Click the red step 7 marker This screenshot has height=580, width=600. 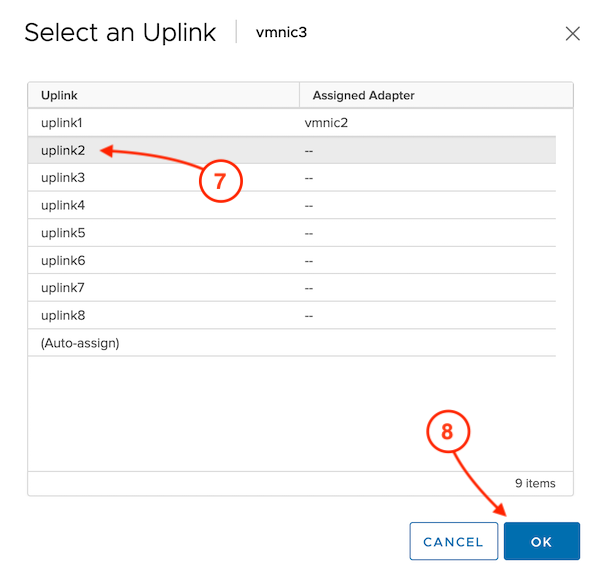tap(221, 182)
